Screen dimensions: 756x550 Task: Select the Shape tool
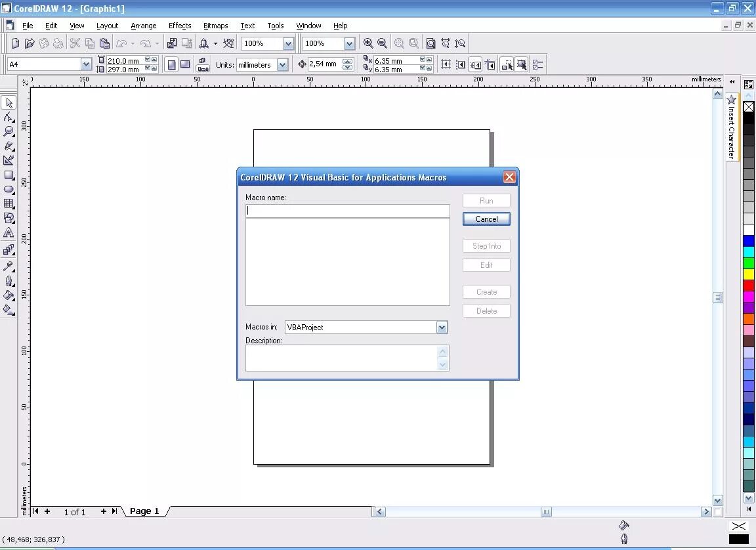[9, 117]
